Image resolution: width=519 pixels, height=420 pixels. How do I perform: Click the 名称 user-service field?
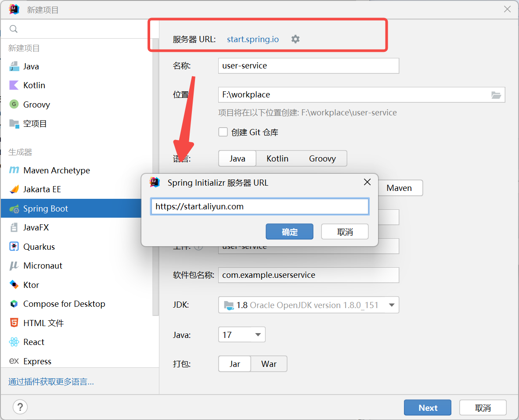(x=309, y=65)
